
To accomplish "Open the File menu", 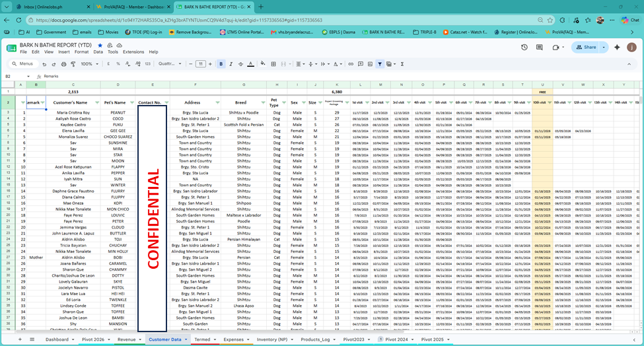I will tap(23, 52).
